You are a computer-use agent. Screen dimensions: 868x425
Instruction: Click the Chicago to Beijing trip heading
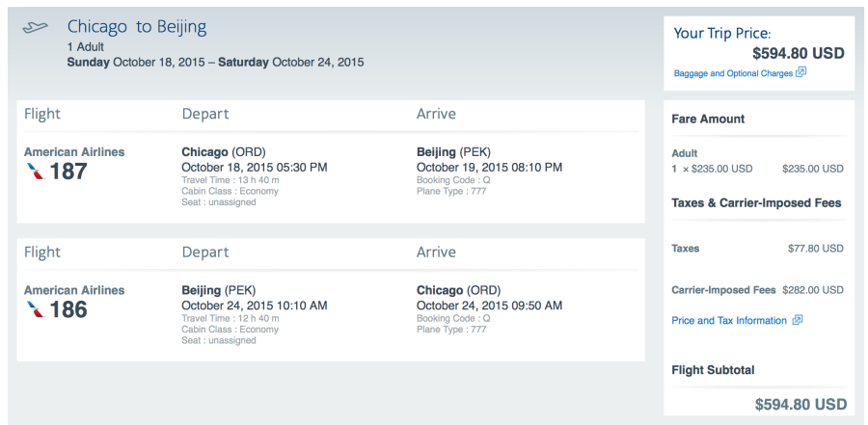click(137, 27)
